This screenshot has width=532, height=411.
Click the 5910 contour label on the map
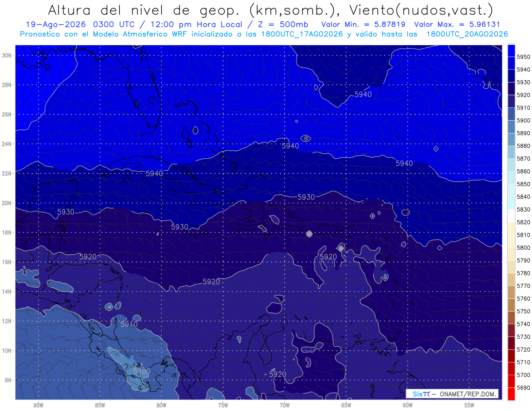click(129, 324)
